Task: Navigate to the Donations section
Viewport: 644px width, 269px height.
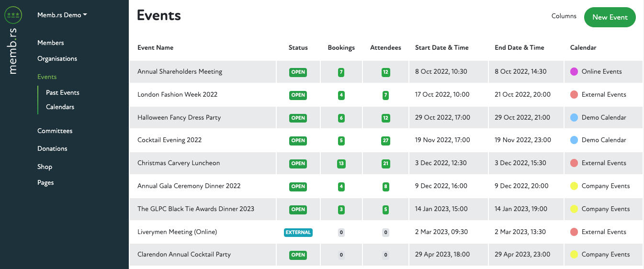Action: click(52, 149)
